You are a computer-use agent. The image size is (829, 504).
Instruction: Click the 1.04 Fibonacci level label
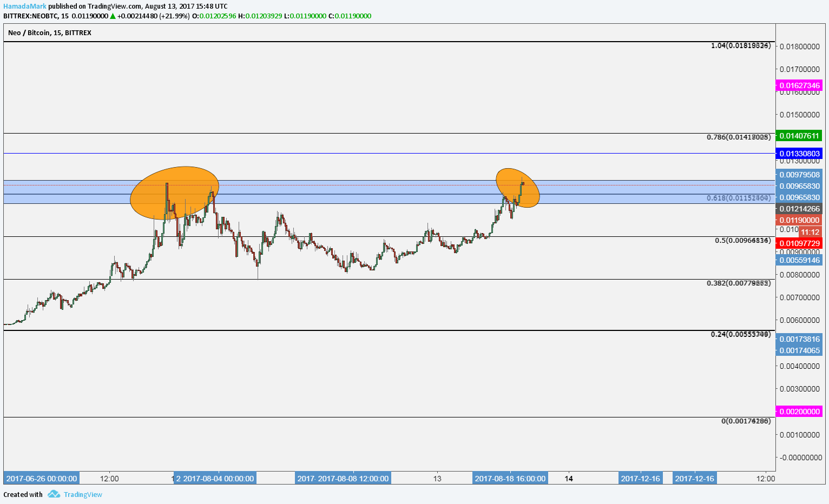point(741,45)
